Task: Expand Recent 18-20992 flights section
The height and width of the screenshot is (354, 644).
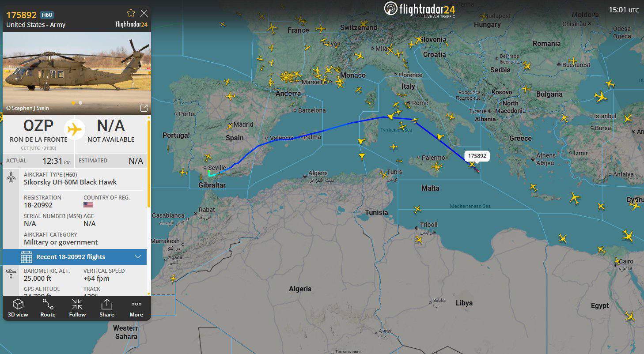Action: 75,257
